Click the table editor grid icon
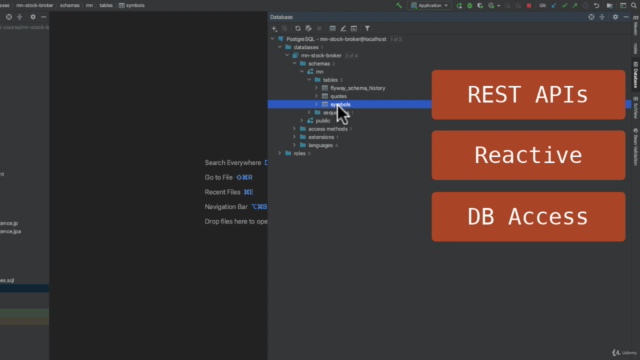 coord(333,29)
